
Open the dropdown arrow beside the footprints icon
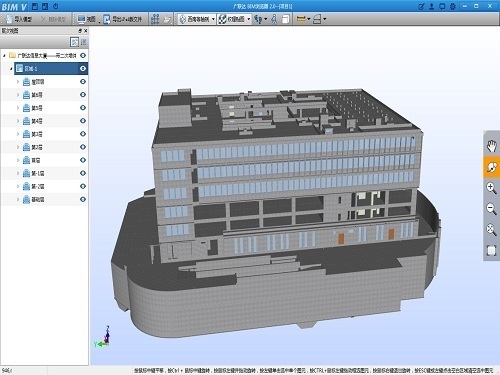[265, 19]
